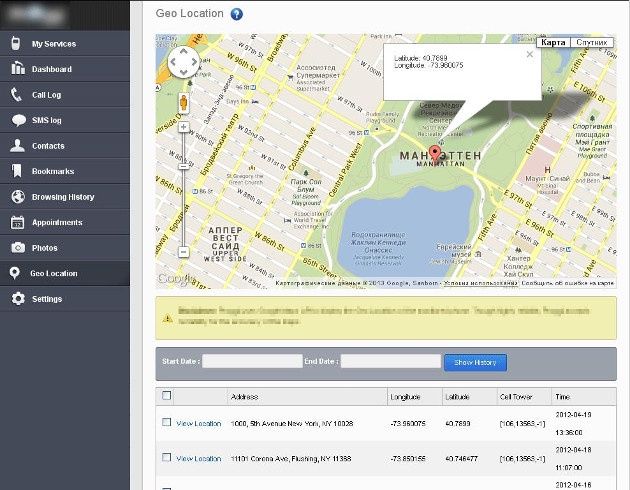The height and width of the screenshot is (490, 630).
Task: Tick checkbox for Corona Ave Flushing row
Action: pyautogui.click(x=166, y=457)
